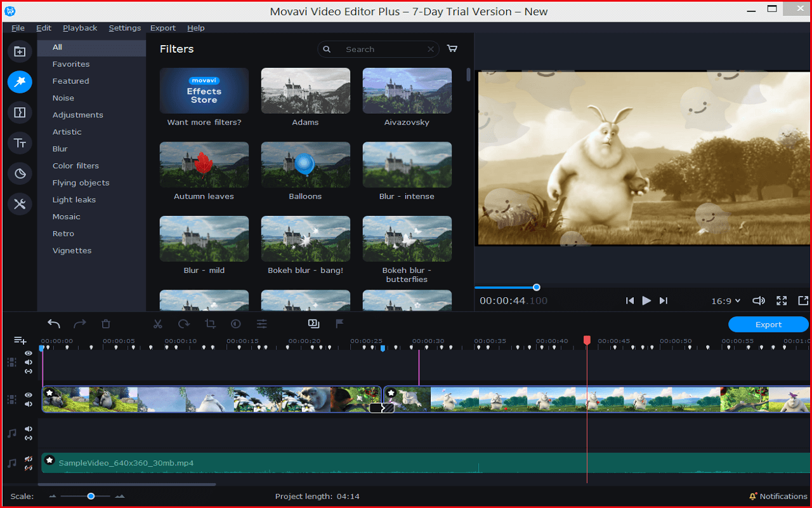Open the 16:9 aspect ratio dropdown
Viewport: 812px width, 508px height.
pyautogui.click(x=726, y=301)
